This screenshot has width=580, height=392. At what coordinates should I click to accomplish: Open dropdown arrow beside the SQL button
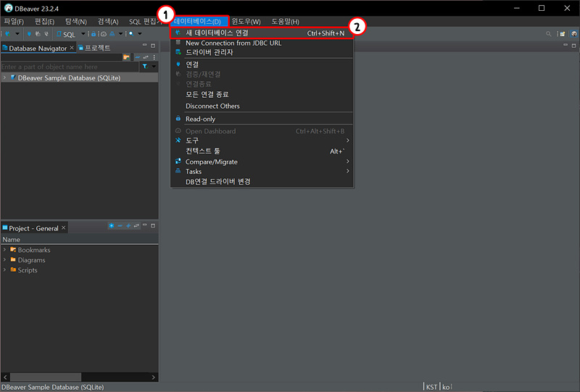(83, 34)
